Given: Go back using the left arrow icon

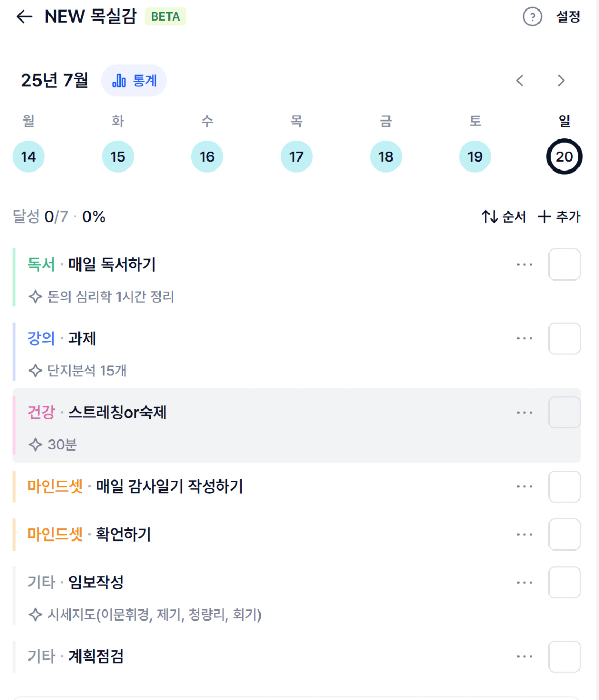Looking at the screenshot, I should coord(24,17).
